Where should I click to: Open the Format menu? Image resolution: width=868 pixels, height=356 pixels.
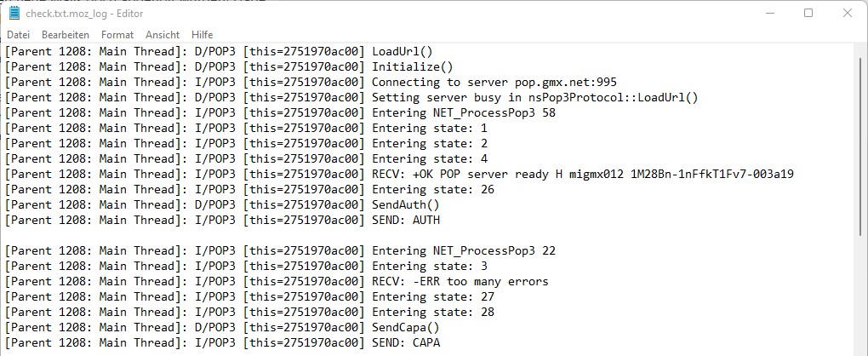(117, 35)
